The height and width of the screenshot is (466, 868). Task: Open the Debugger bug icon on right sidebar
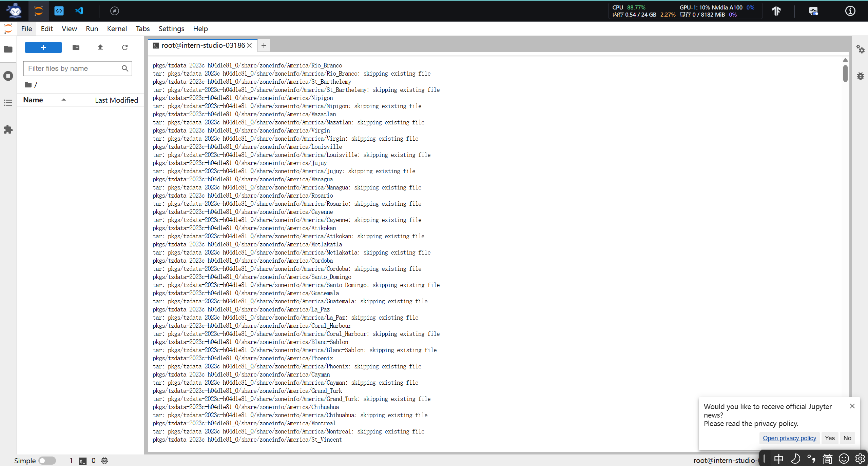point(861,76)
